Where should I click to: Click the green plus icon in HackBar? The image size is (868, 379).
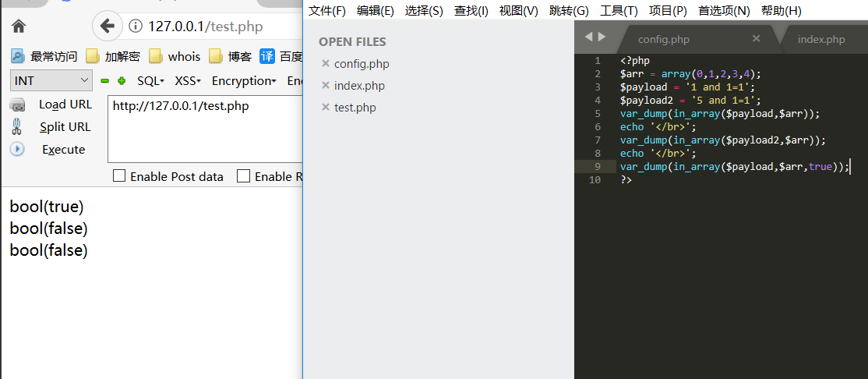pos(122,81)
